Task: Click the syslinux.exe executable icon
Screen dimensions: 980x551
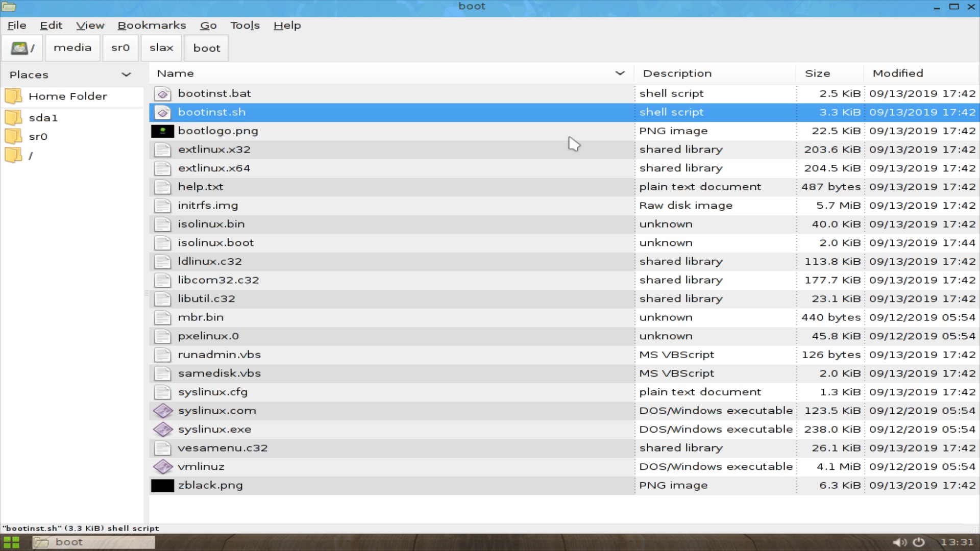Action: click(163, 430)
